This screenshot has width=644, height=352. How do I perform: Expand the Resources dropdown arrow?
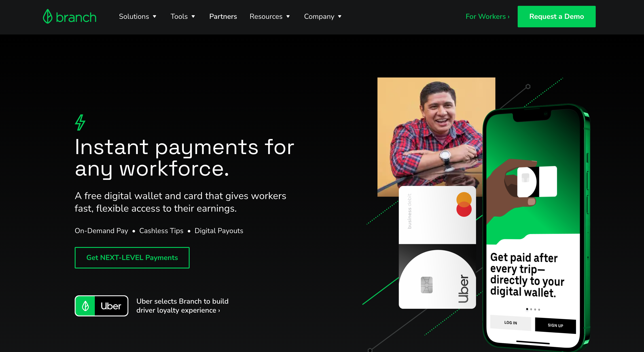pyautogui.click(x=288, y=17)
